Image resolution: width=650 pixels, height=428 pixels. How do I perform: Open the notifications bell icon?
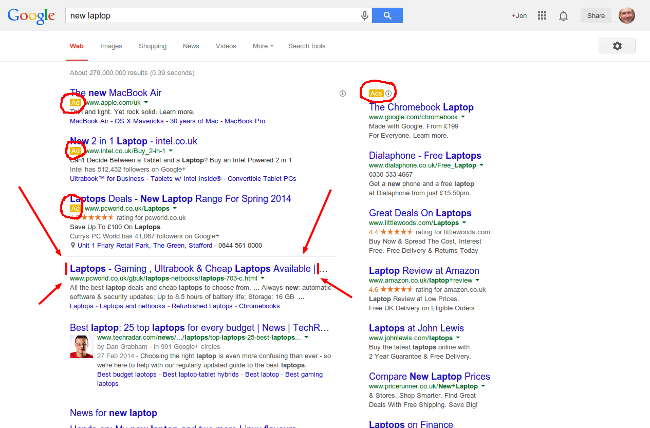click(x=563, y=16)
